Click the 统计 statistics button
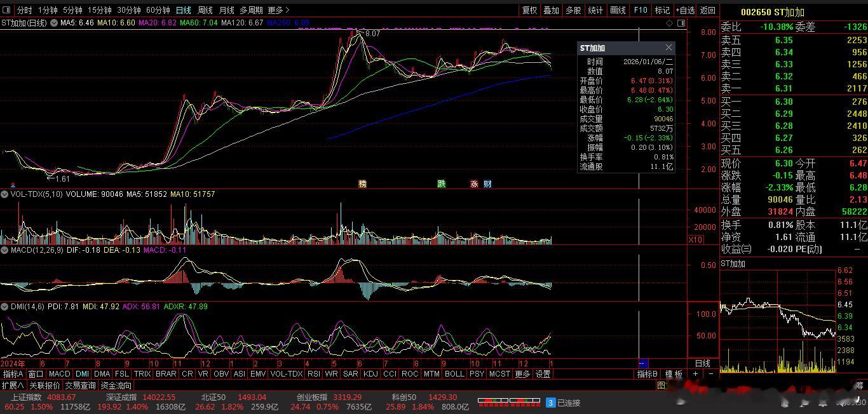 (x=595, y=10)
